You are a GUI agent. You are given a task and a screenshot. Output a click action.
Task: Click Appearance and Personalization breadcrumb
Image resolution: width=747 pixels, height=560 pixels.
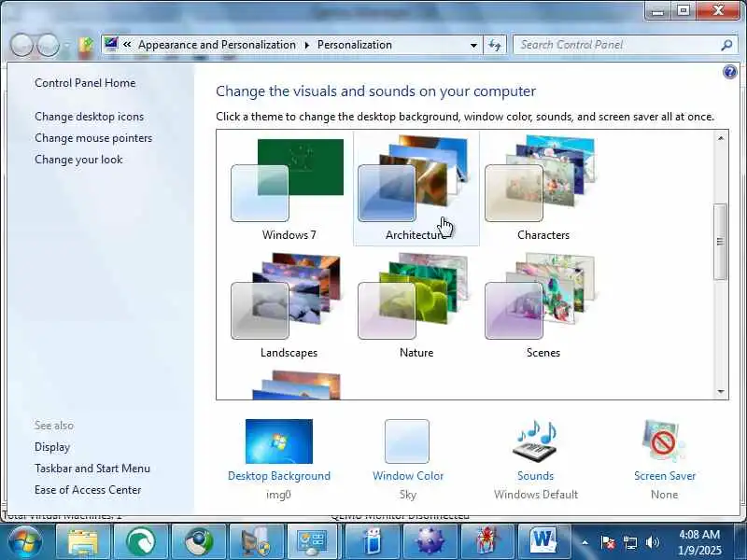point(217,45)
